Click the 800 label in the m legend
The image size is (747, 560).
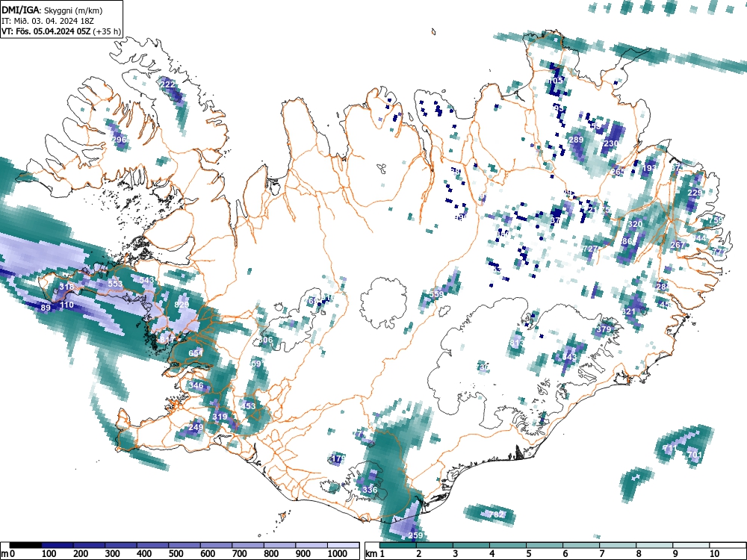[271, 553]
